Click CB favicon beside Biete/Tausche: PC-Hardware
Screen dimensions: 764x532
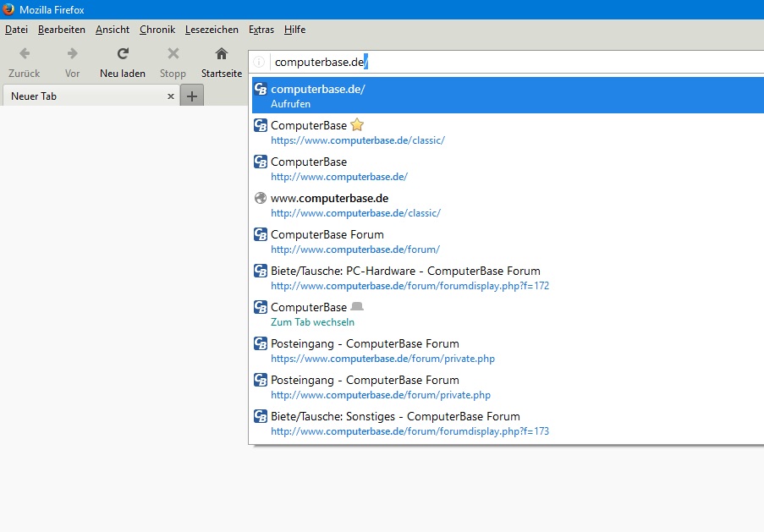pos(261,271)
